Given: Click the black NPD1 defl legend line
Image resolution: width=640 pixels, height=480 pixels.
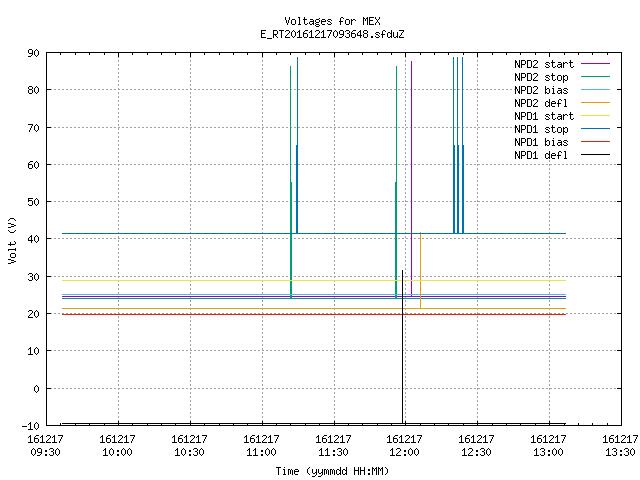Looking at the screenshot, I should tap(595, 155).
